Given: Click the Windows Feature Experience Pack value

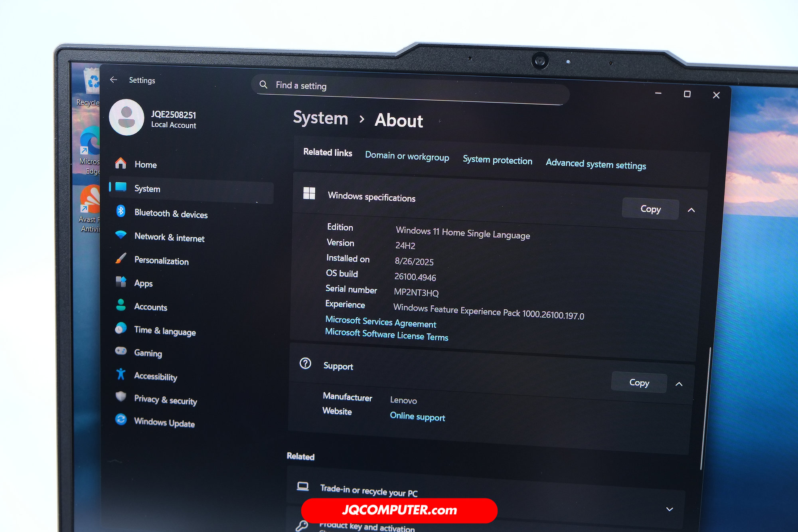Looking at the screenshot, I should 489,312.
